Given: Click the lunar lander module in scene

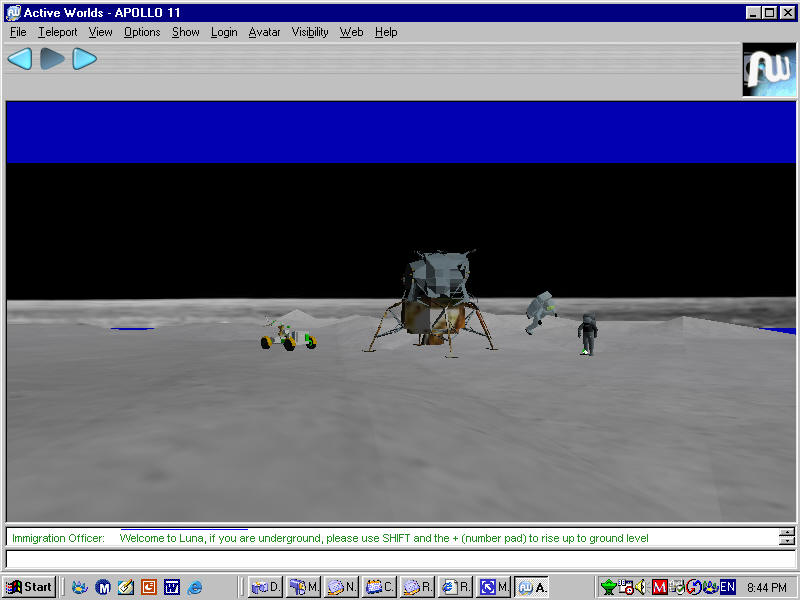Looking at the screenshot, I should pyautogui.click(x=435, y=303).
